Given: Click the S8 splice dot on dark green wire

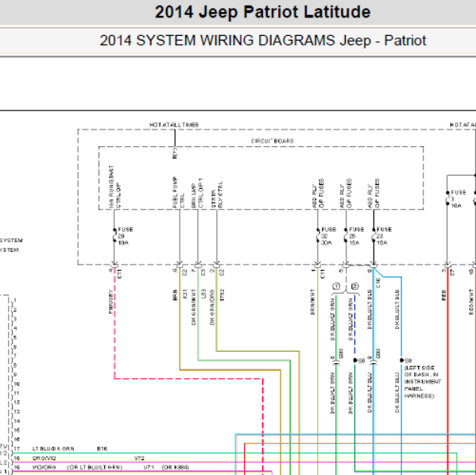Looking at the screenshot, I should click(x=355, y=361).
